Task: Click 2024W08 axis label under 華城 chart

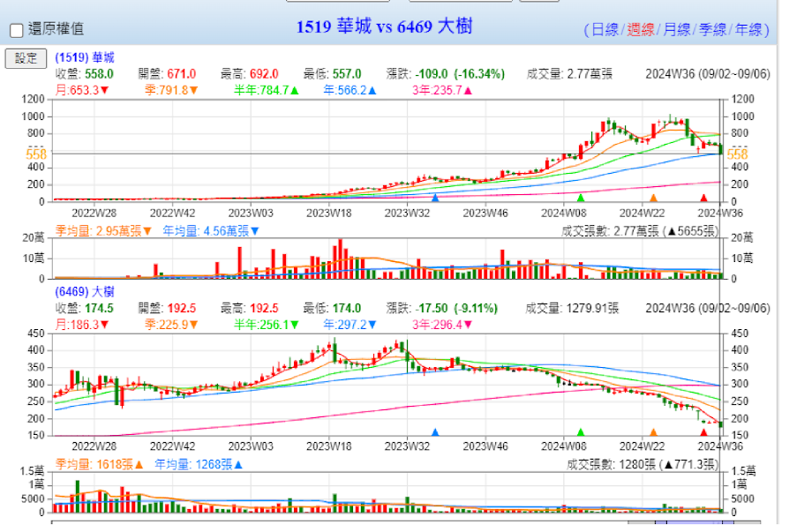Action: click(564, 214)
